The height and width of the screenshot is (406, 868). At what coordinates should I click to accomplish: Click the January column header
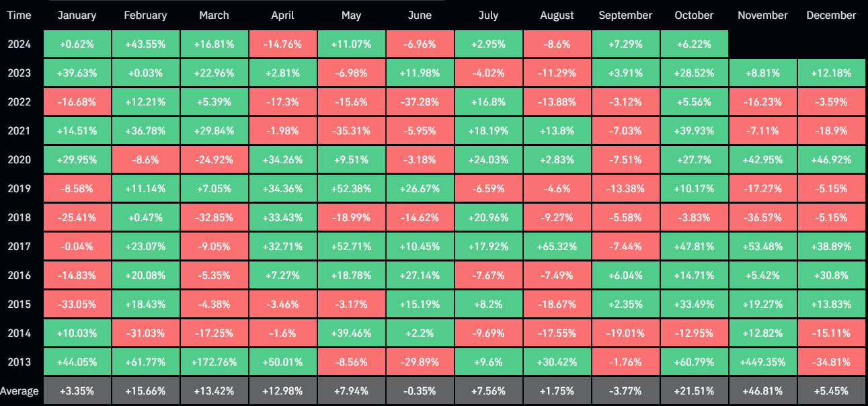coord(77,15)
